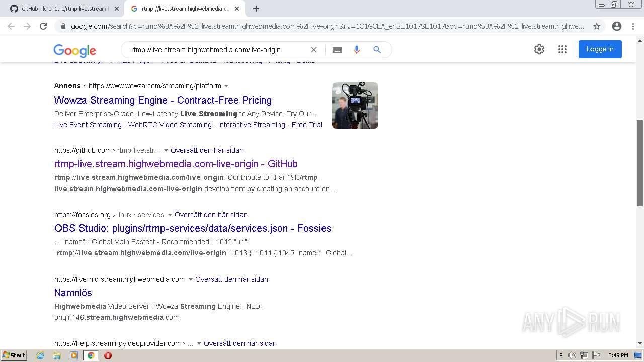Viewport: 644px width, 362px height.
Task: Open the Windows Start menu
Action: [14, 355]
